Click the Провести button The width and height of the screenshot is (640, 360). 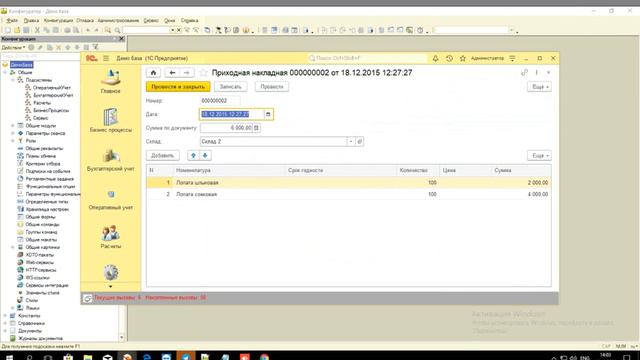click(x=272, y=87)
